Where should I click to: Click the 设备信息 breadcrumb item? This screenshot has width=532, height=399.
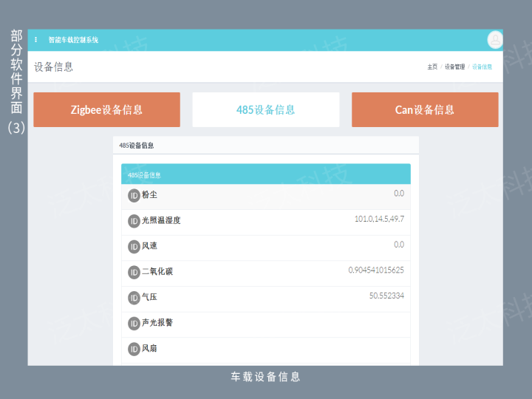[482, 67]
